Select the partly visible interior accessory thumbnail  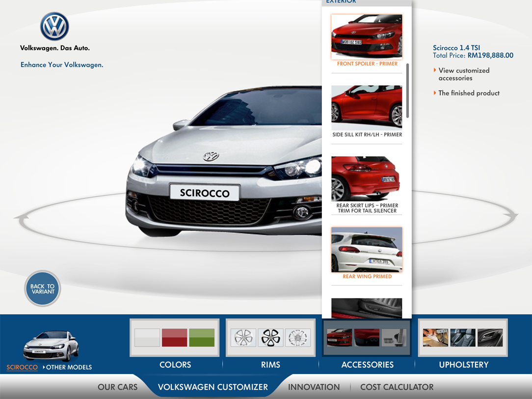367,308
